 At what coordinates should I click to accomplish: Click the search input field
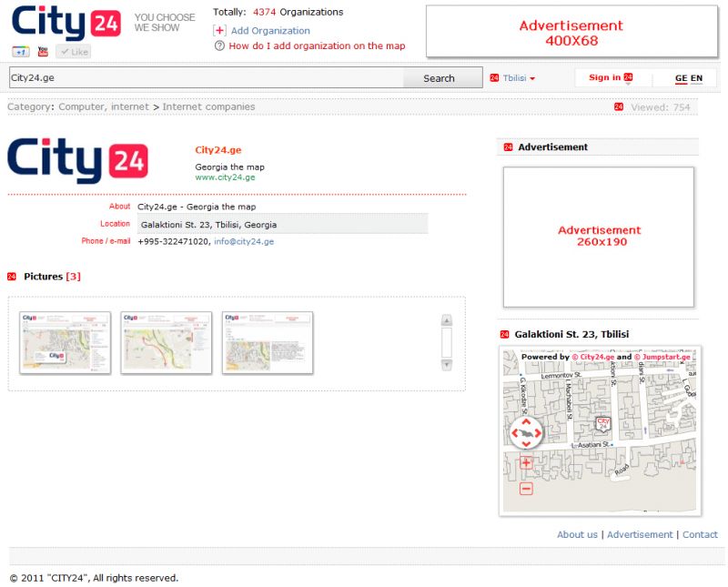pyautogui.click(x=206, y=78)
